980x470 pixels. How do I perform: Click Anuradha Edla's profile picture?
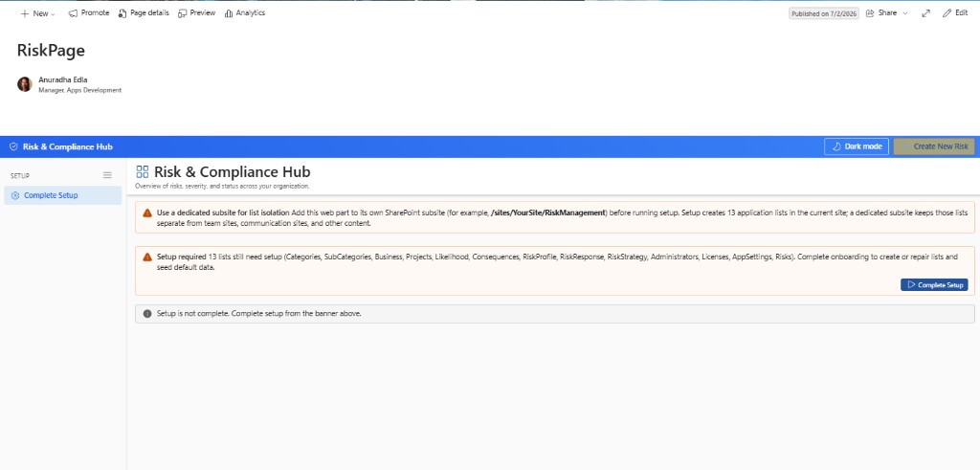[24, 84]
